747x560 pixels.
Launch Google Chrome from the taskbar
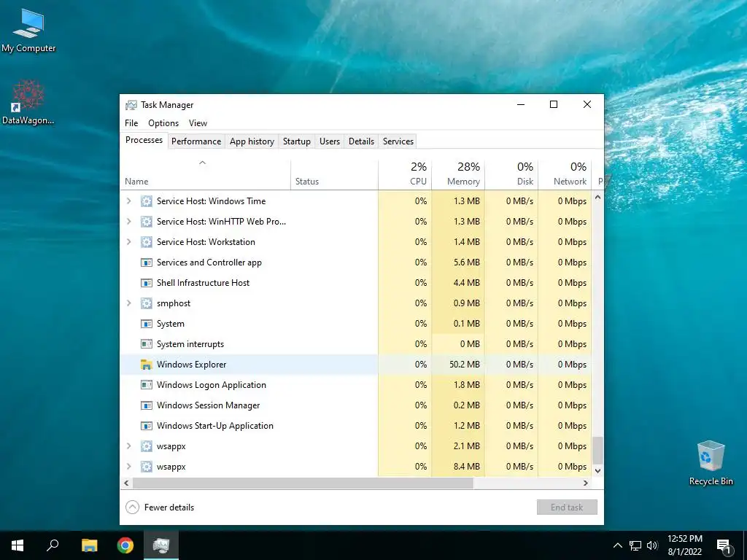125,545
